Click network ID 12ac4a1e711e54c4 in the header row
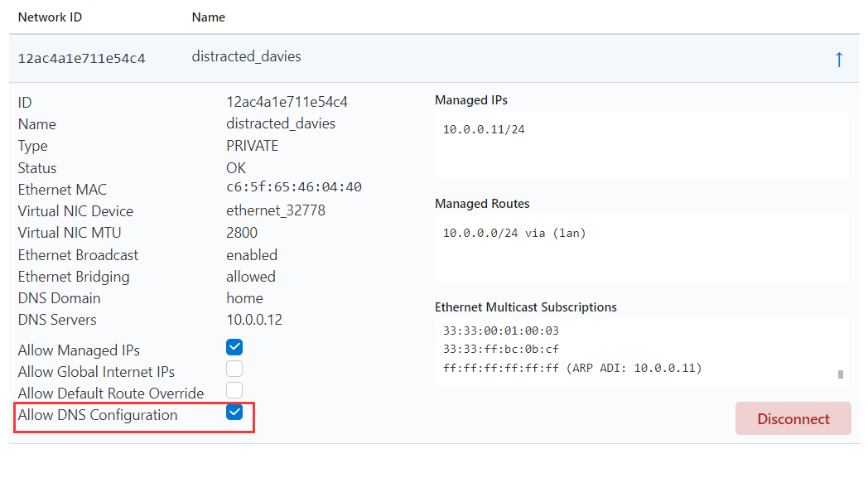The image size is (868, 478). coord(81,59)
